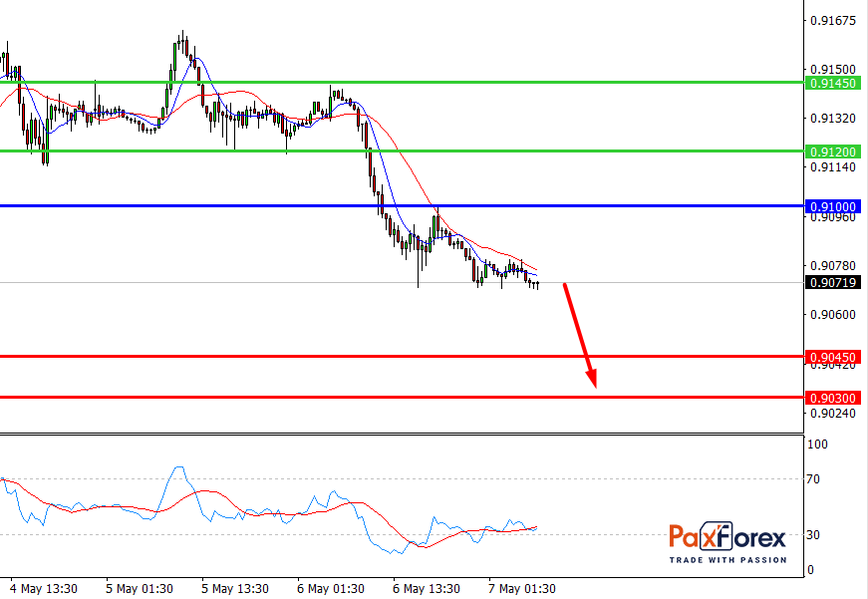Click the 0.90780 axis value
Screen dimensions: 868x599
point(832,266)
